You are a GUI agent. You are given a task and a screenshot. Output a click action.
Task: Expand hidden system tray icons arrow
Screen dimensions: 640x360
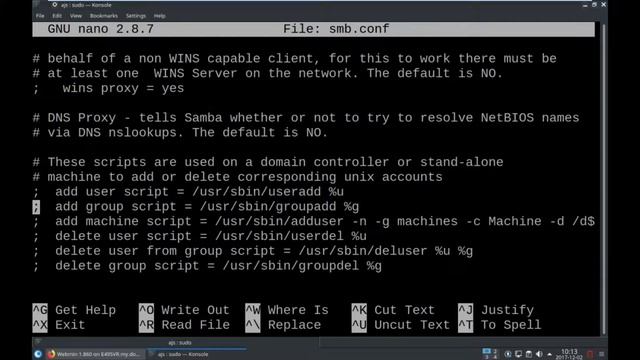pos(549,354)
